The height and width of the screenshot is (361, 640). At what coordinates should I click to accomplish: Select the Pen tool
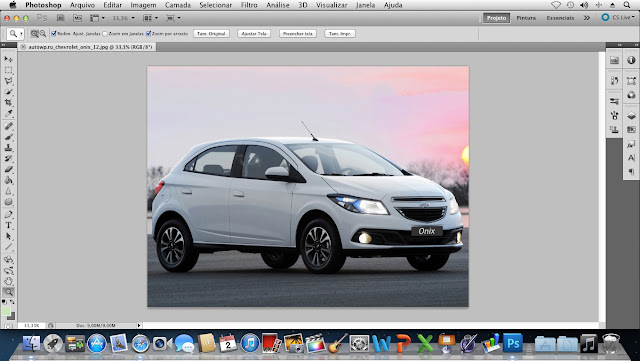tap(8, 214)
